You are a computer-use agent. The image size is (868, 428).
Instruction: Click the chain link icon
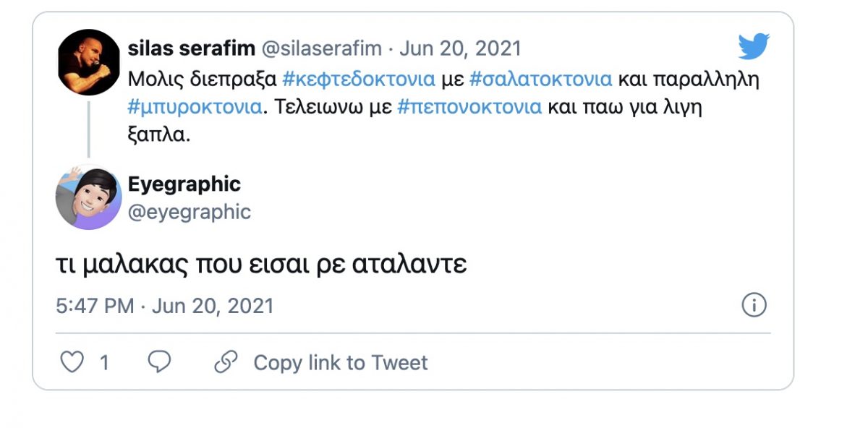[x=226, y=361]
